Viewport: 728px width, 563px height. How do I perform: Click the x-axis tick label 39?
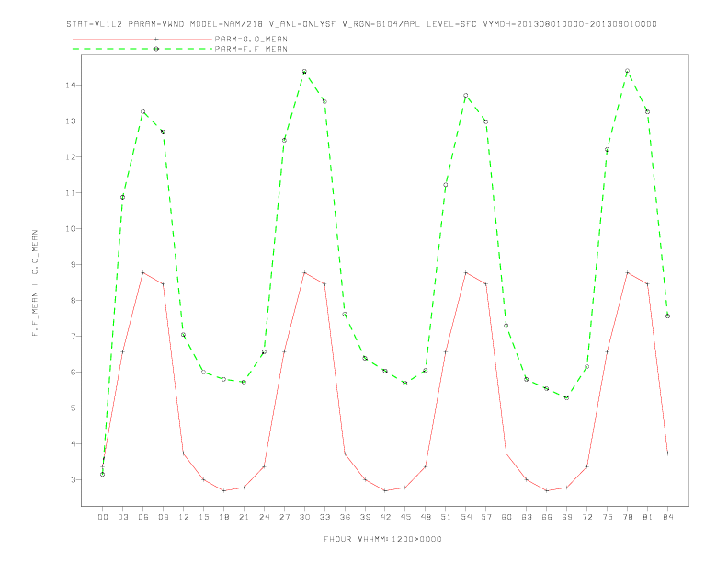(x=365, y=517)
